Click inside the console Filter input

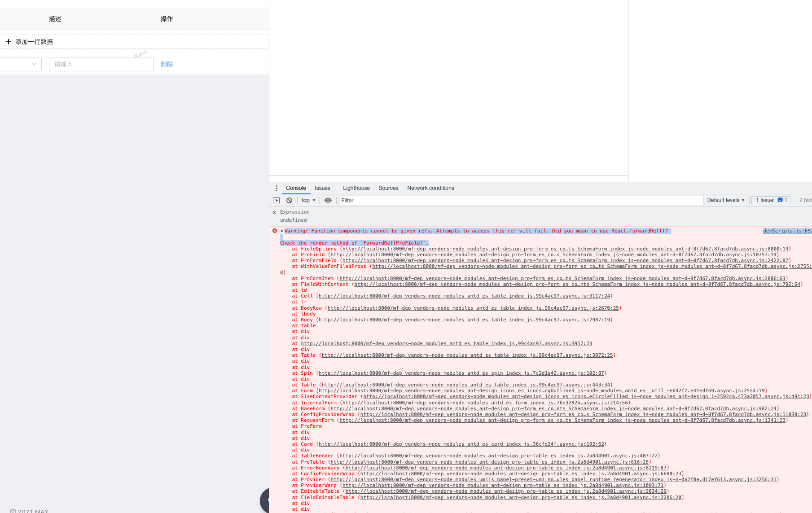click(494, 200)
